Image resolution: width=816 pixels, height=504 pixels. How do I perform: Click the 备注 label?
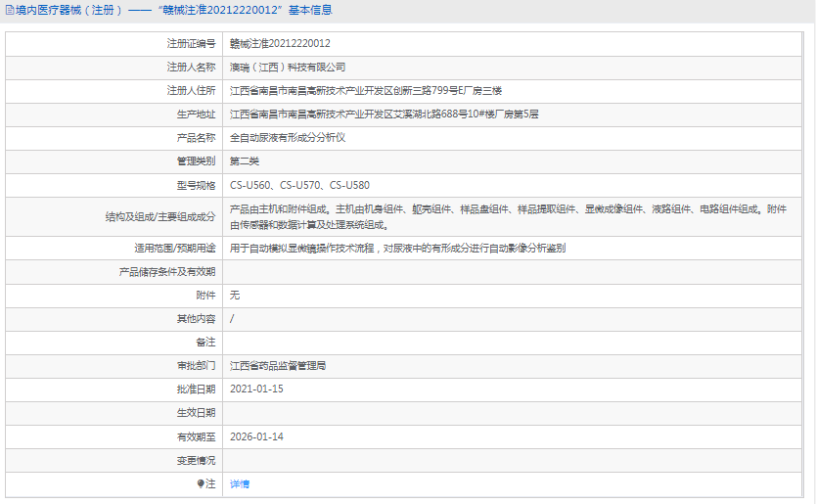click(x=205, y=343)
